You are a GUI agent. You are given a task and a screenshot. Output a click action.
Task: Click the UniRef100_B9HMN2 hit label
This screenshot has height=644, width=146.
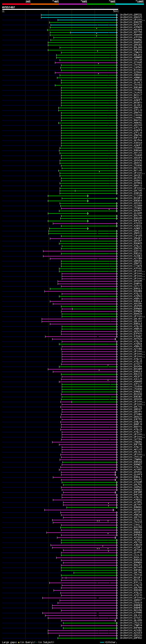pyautogui.click(x=131, y=40)
